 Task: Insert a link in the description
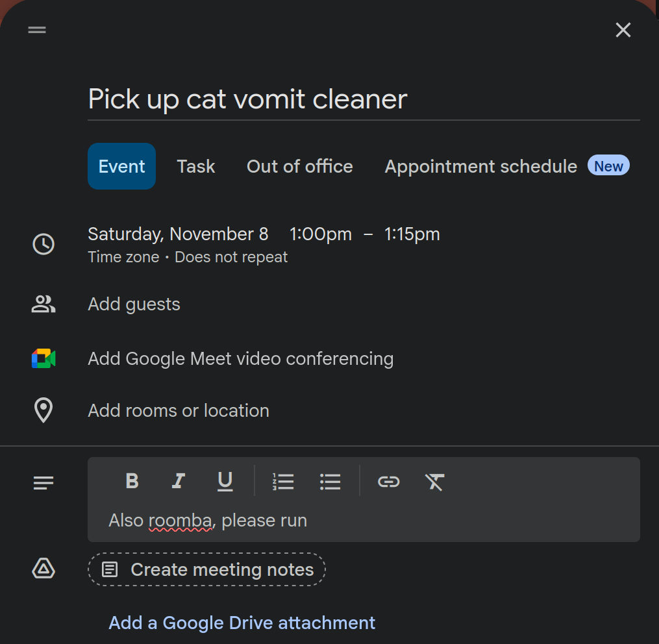(388, 481)
